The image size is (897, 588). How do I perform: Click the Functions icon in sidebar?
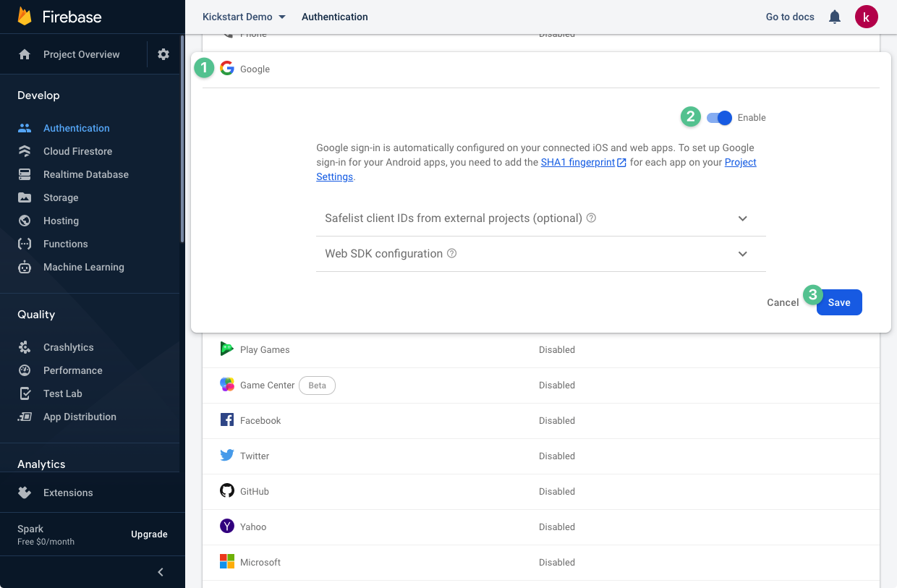[x=25, y=244]
